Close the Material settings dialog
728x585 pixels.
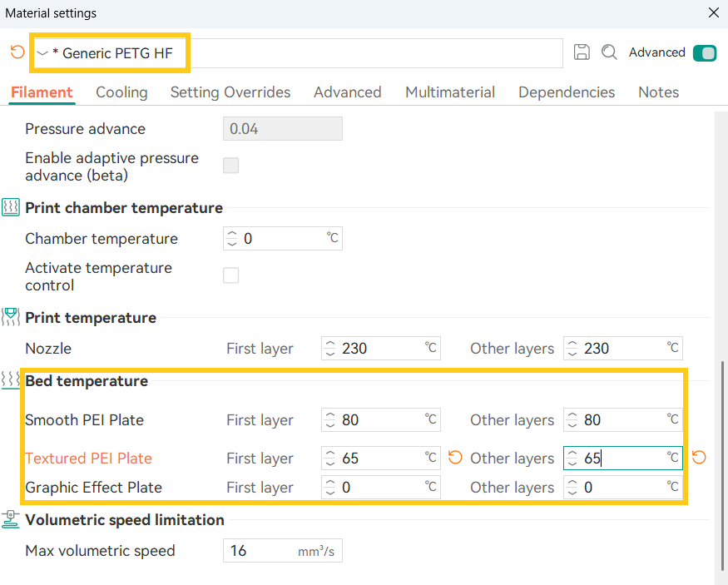tap(714, 12)
